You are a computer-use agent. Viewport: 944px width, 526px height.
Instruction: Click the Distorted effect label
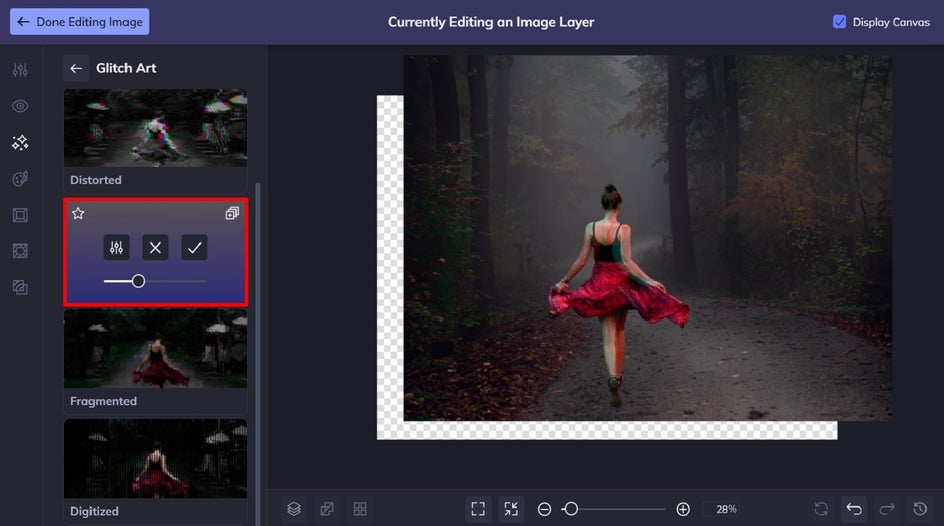click(x=96, y=180)
